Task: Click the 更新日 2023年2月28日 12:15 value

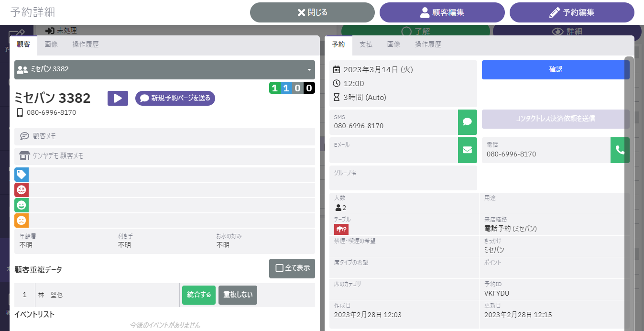Action: point(518,315)
